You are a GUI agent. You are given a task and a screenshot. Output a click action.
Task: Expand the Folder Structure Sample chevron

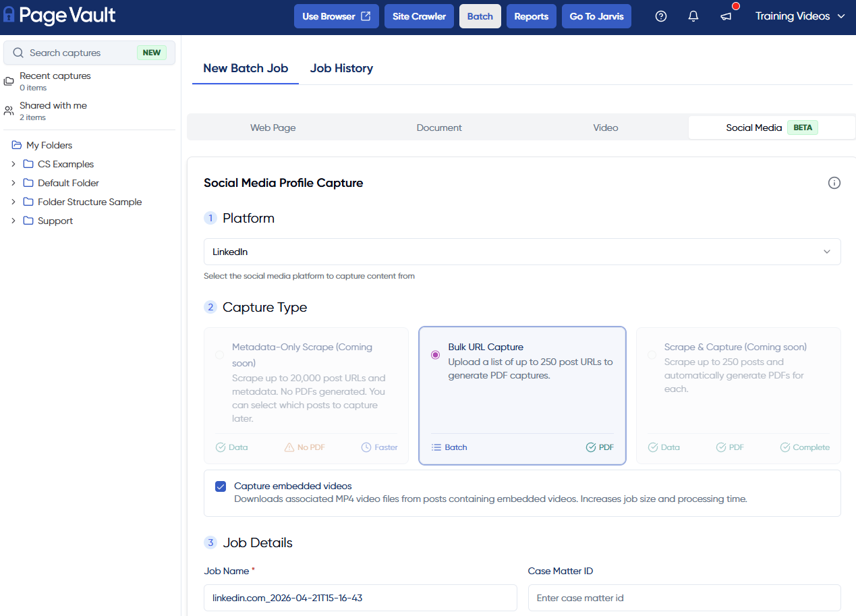tap(13, 202)
